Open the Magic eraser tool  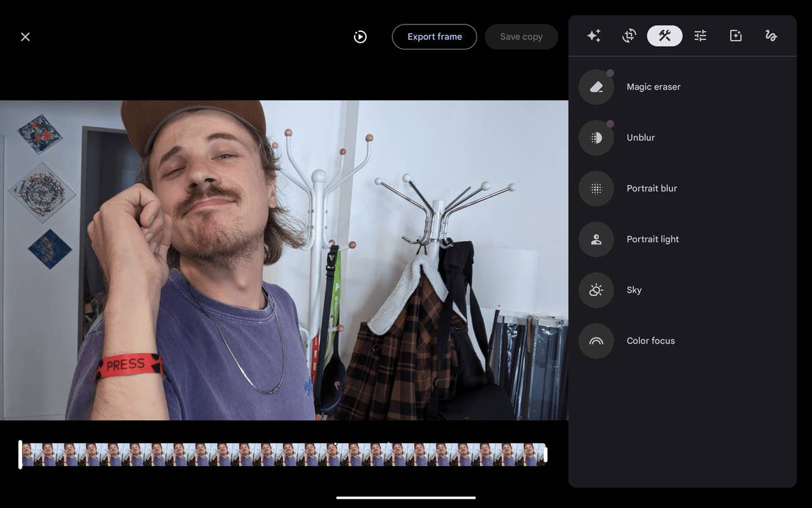pyautogui.click(x=596, y=87)
